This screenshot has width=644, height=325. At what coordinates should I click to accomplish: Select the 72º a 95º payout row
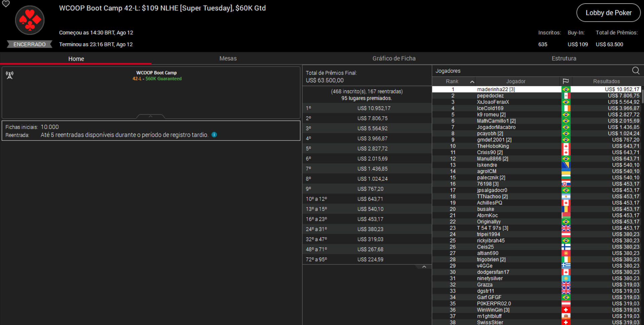[367, 259]
